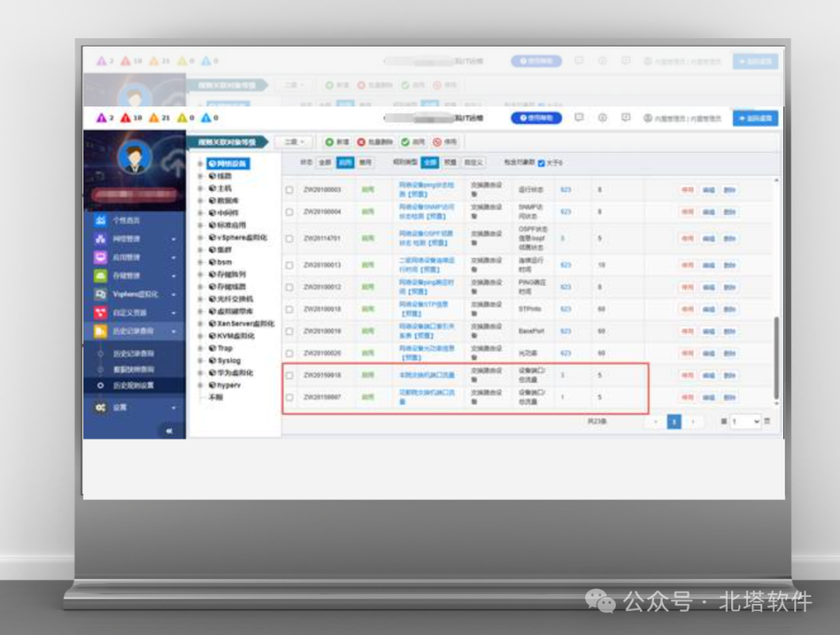Open the chat bubble icon in the header

[x=579, y=117]
